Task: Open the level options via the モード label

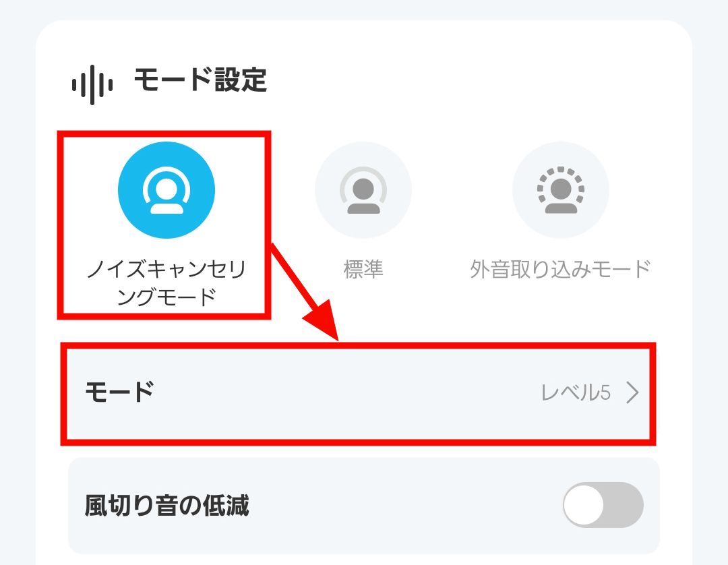Action: [x=119, y=392]
